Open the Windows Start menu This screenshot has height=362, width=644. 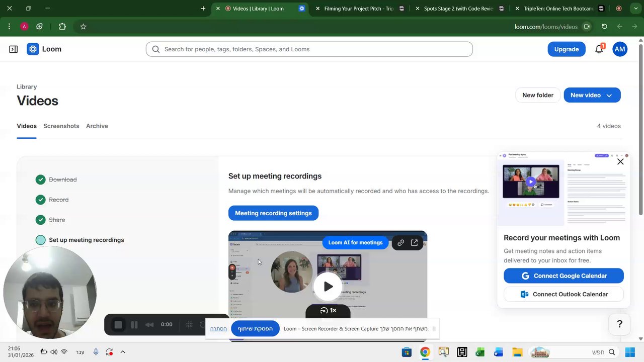630,352
